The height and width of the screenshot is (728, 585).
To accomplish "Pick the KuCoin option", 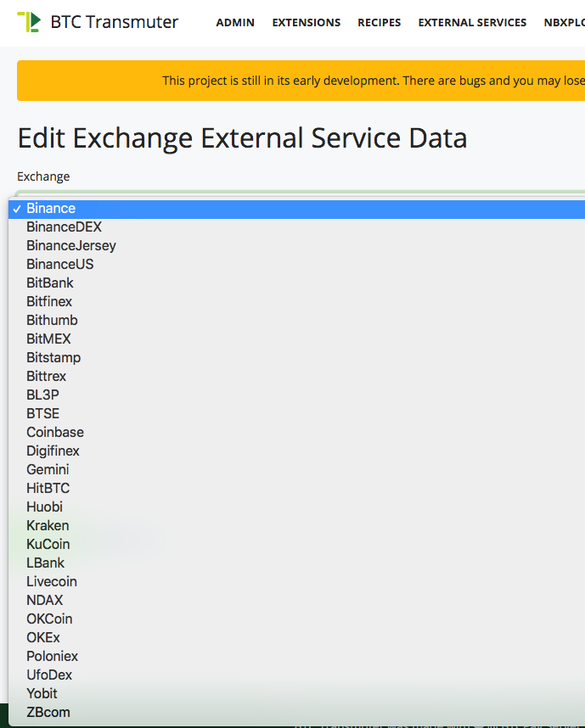I will [296, 544].
